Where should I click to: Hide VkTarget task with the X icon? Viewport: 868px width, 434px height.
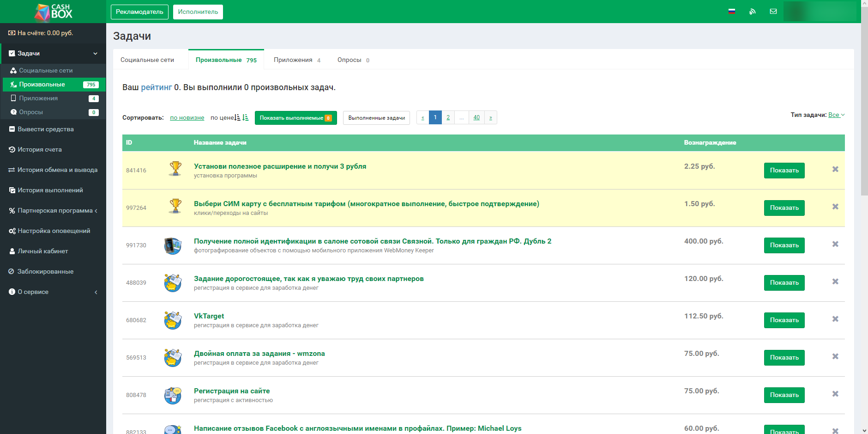[x=835, y=319]
